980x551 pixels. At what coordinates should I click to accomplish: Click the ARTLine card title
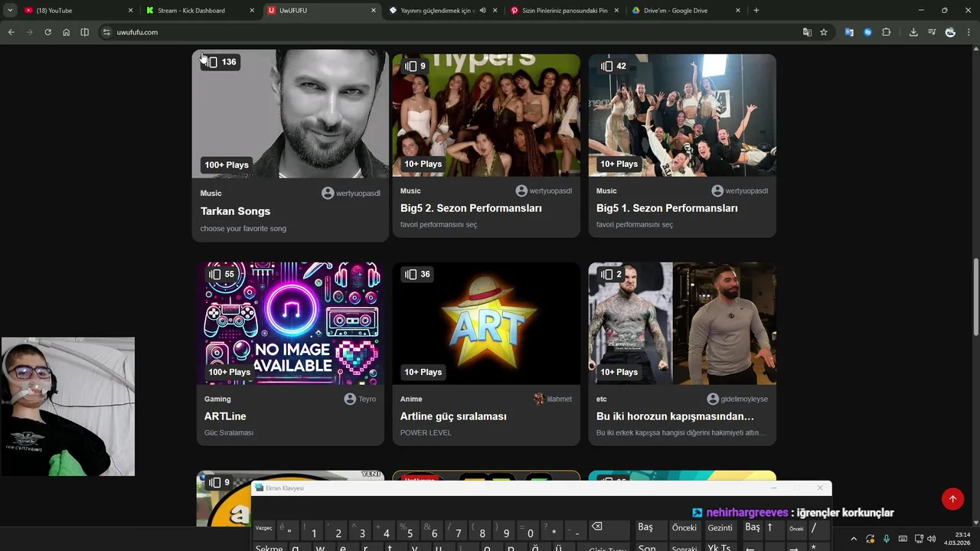[225, 416]
